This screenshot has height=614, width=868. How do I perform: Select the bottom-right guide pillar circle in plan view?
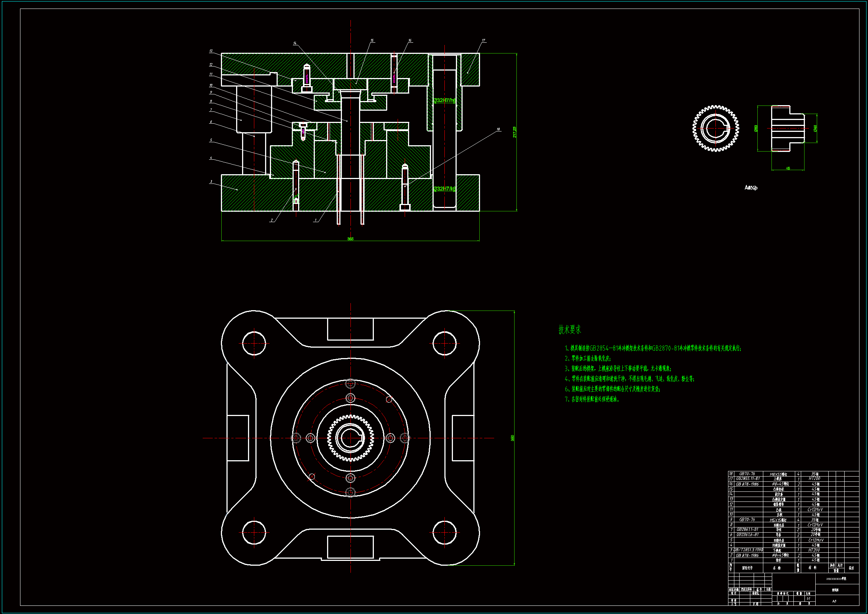coord(445,533)
